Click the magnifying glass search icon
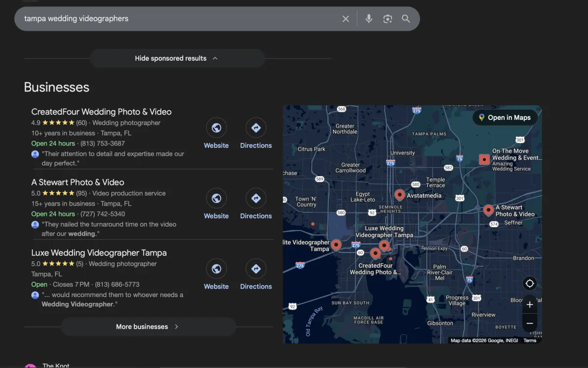This screenshot has height=368, width=588. pyautogui.click(x=406, y=19)
